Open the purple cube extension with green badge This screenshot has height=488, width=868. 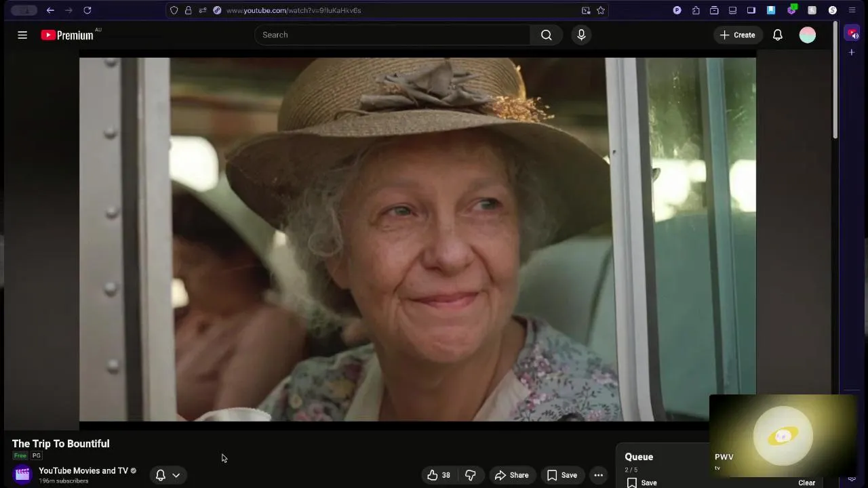pos(791,10)
